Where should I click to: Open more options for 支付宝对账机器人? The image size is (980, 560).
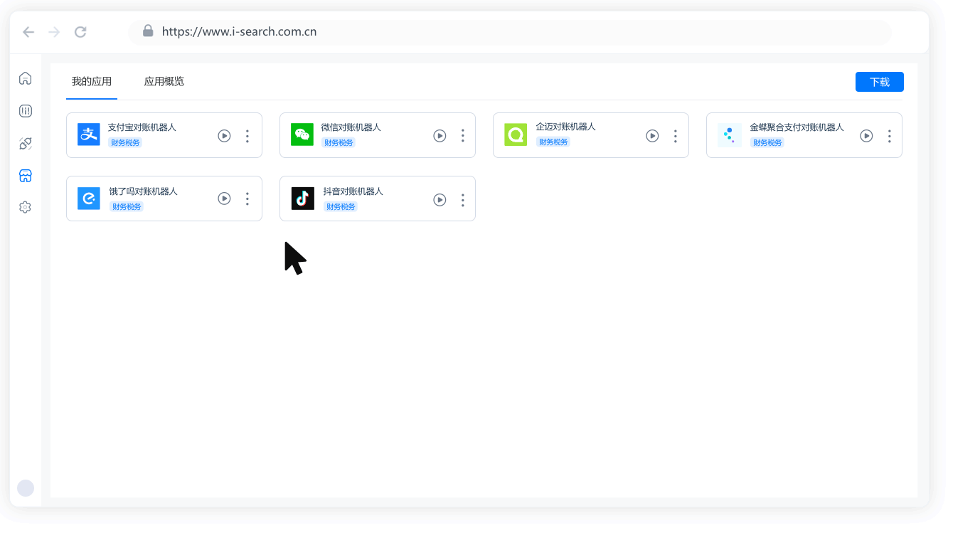click(x=247, y=136)
